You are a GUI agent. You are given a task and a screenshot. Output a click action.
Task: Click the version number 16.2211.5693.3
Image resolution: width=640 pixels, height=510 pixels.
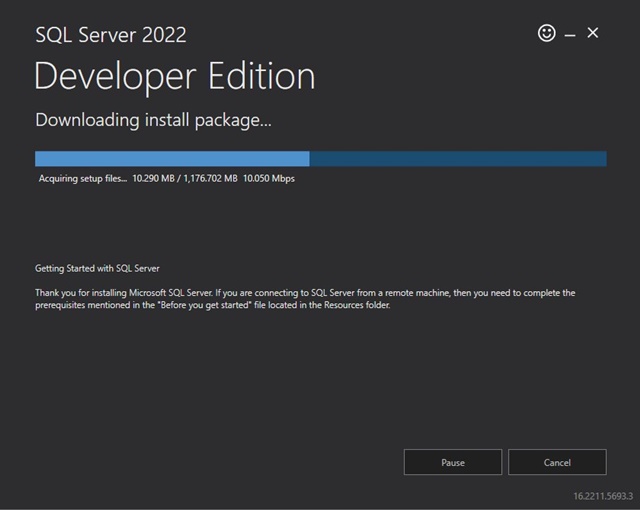click(603, 496)
